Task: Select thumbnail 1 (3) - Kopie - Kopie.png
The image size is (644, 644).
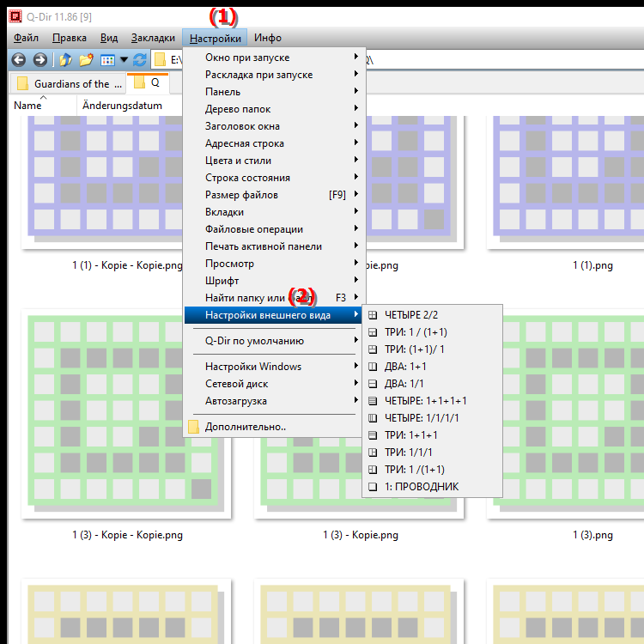Action: click(x=126, y=425)
